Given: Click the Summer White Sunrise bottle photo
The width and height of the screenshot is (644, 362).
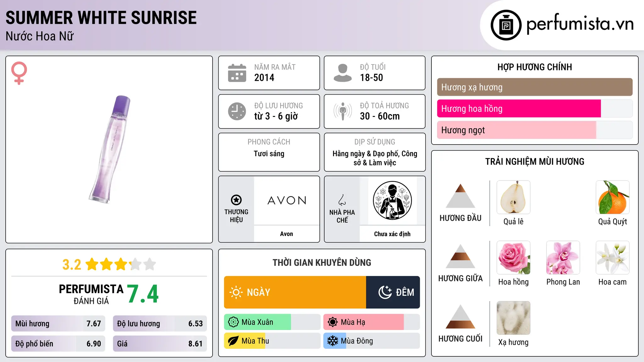Looking at the screenshot, I should coord(109,149).
